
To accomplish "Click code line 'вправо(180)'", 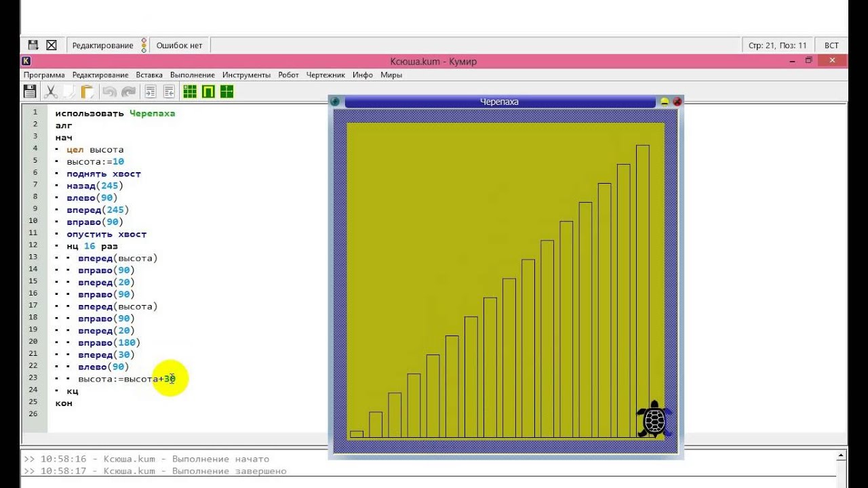I will 109,343.
